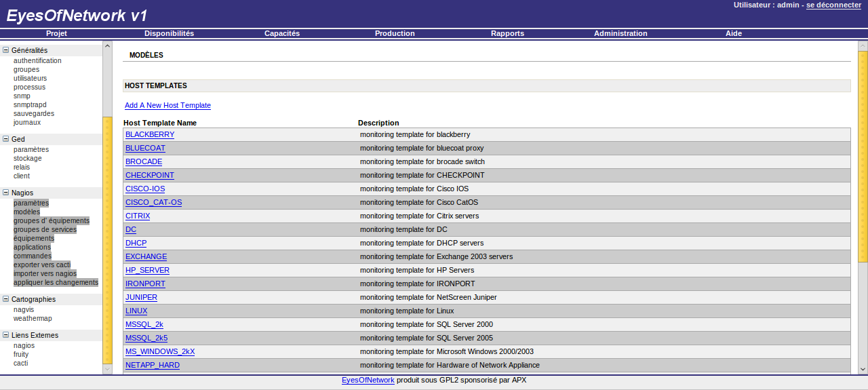Click the main panel scroll down arrow
868x390 pixels.
[863, 369]
